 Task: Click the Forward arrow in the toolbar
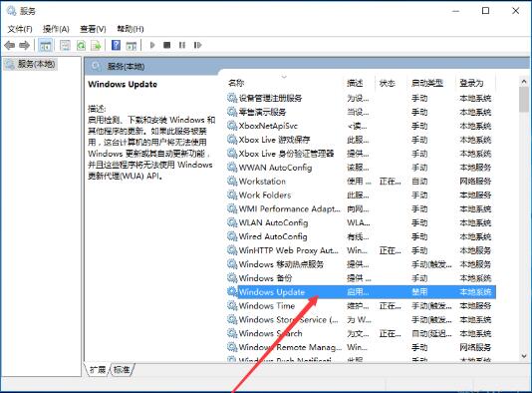25,45
